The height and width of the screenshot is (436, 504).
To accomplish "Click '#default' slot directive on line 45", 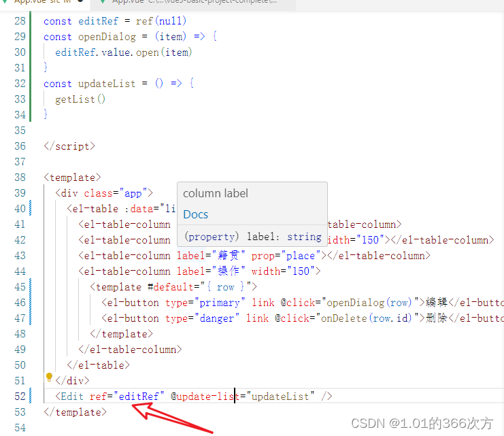I will coord(170,287).
